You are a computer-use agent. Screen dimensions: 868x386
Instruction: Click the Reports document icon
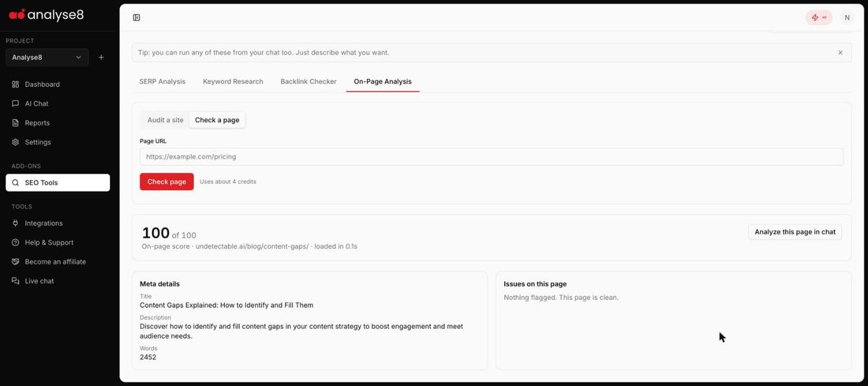(16, 123)
